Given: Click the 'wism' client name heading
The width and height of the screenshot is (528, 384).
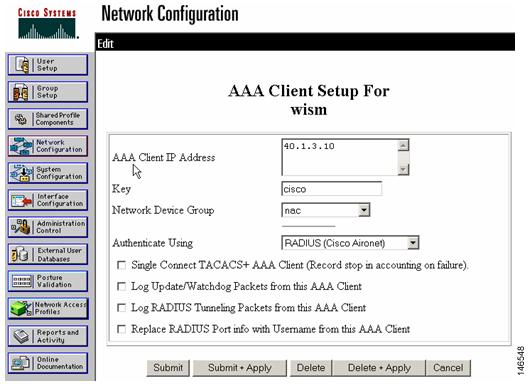Looking at the screenshot, I should click(309, 110).
